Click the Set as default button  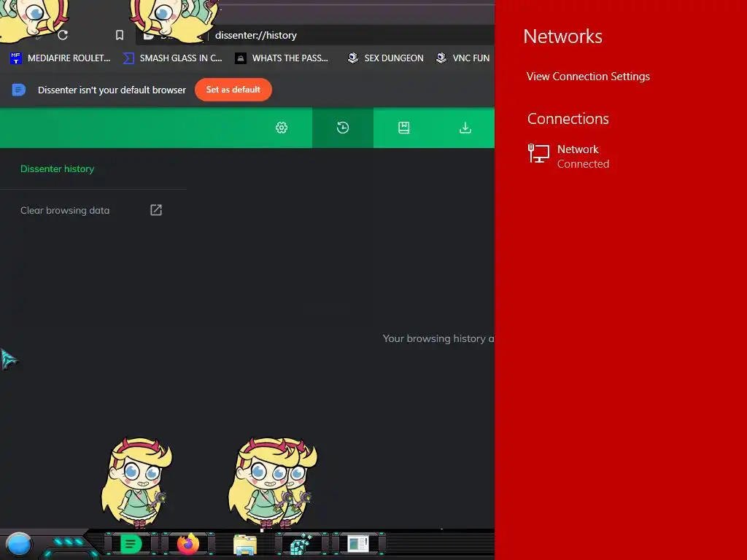pos(233,90)
